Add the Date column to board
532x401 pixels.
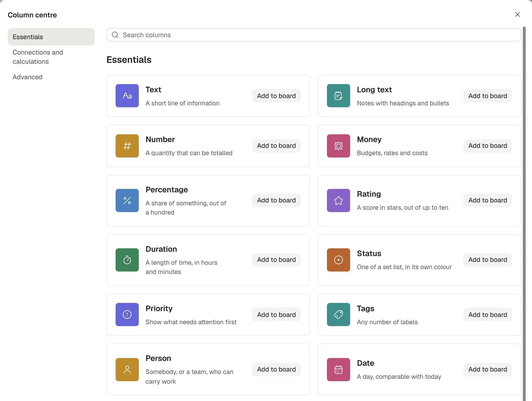click(x=488, y=369)
